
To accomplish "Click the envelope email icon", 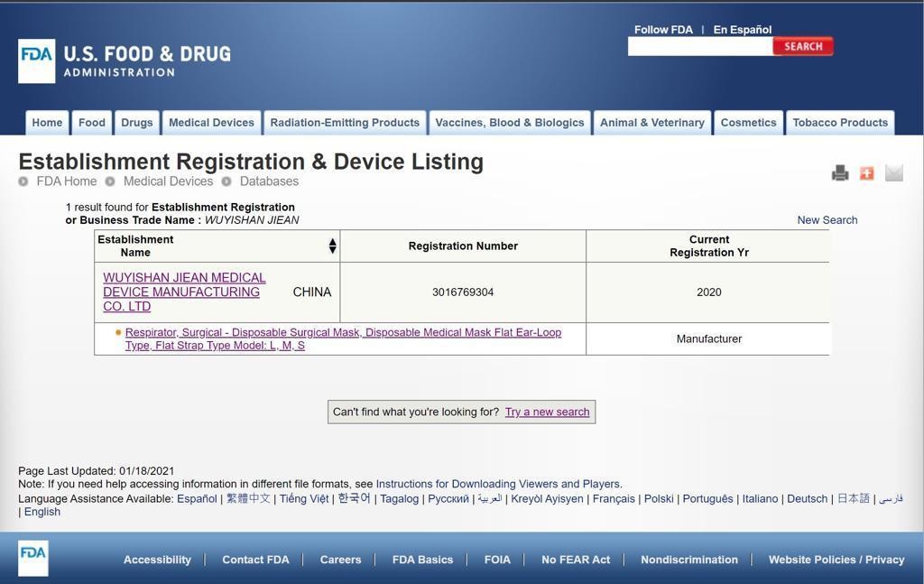I will click(x=893, y=173).
